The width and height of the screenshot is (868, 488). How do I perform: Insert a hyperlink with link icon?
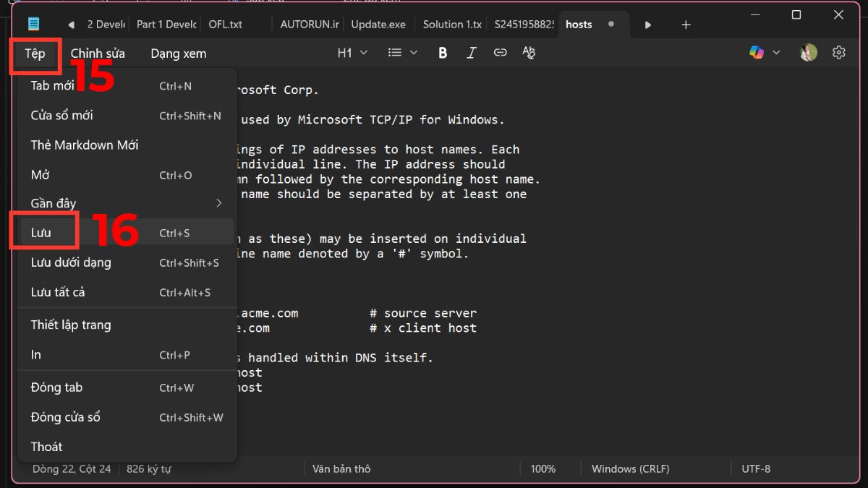click(500, 53)
